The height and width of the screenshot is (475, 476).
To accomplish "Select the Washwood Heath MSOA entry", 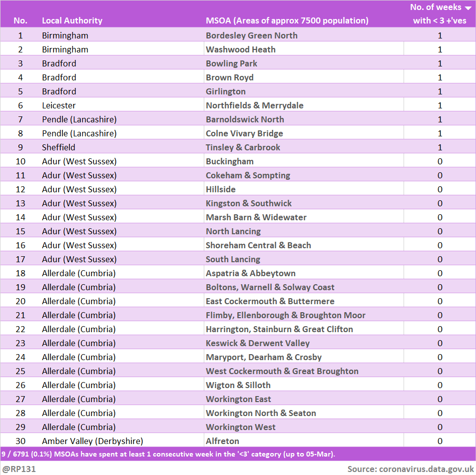I will 239,49.
